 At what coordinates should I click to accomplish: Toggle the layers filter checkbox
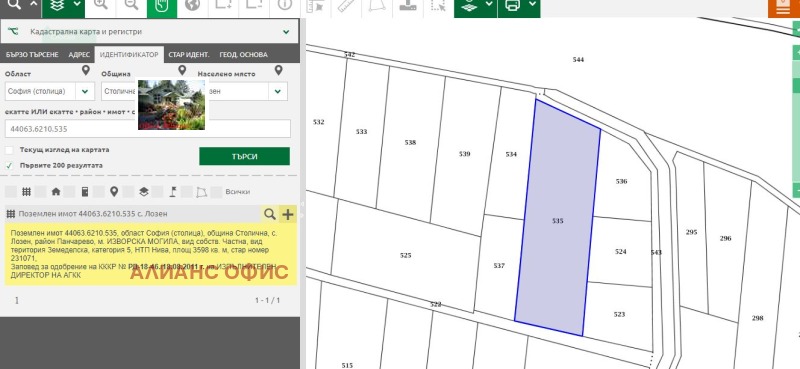[128, 192]
